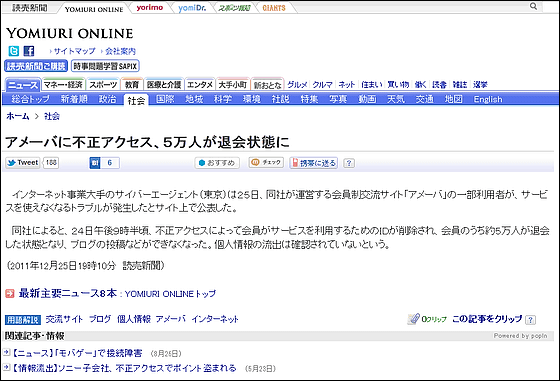Viewport: 560px width, 381px height.
Task: Select the 社会 submenu tab
Action: tap(136, 100)
